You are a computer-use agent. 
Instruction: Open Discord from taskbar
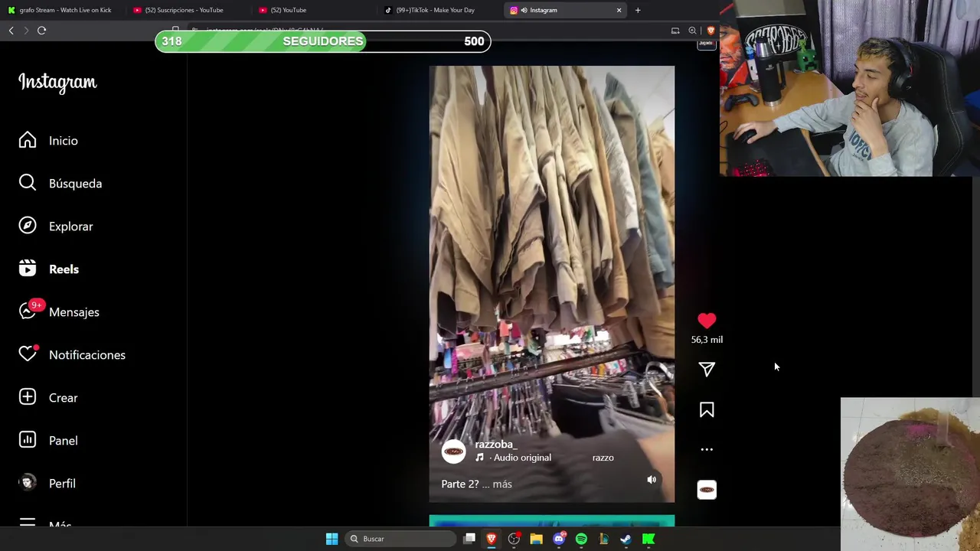[x=559, y=539]
